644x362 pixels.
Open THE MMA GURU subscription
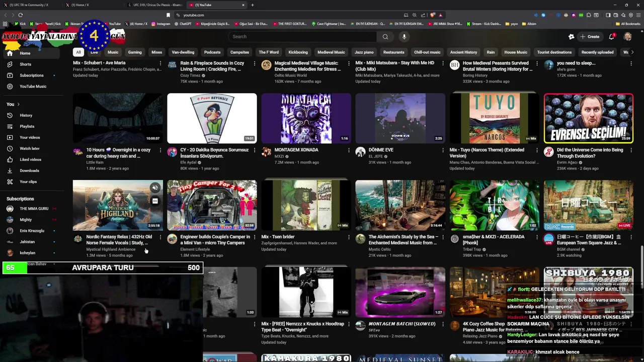31,209
